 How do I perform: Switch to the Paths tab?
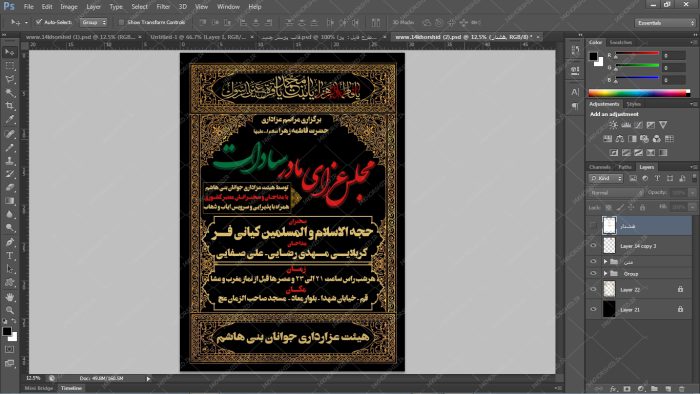point(625,167)
